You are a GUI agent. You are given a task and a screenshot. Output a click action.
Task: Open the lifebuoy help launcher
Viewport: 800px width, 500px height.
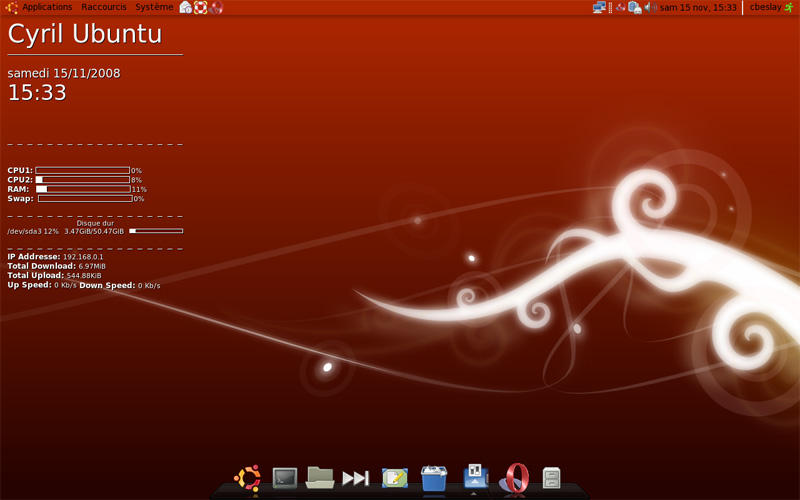coord(201,7)
